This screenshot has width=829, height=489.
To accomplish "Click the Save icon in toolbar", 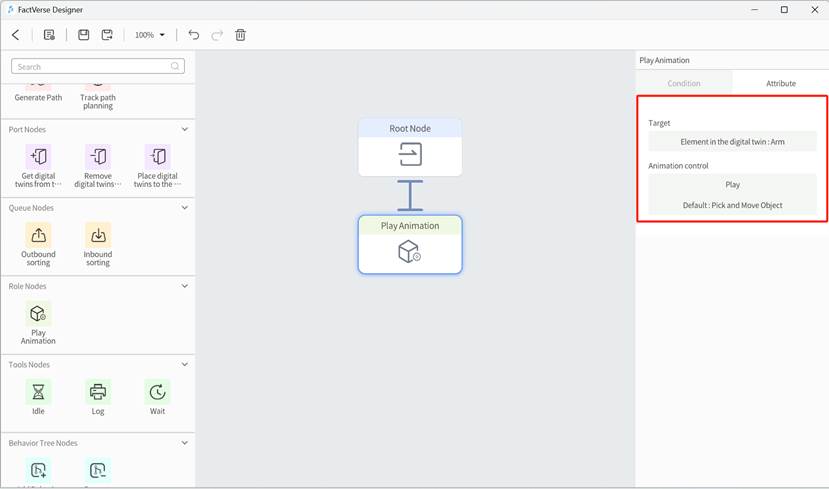I will click(x=84, y=35).
